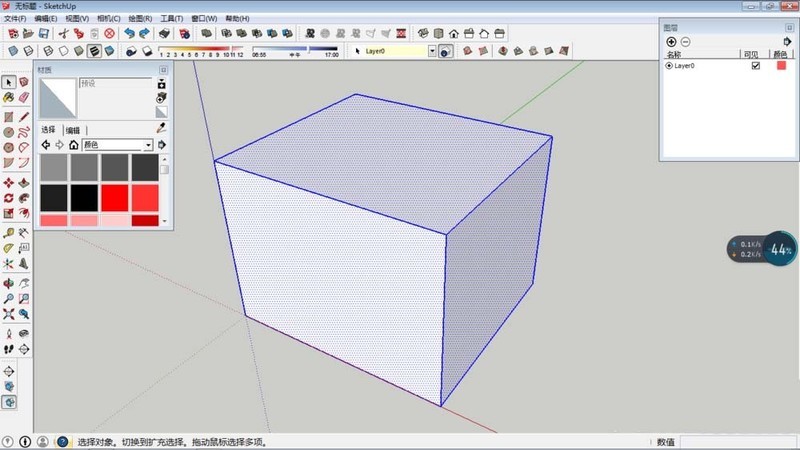Open the 颜色 material library dropdown
This screenshot has width=800, height=450.
[x=148, y=145]
